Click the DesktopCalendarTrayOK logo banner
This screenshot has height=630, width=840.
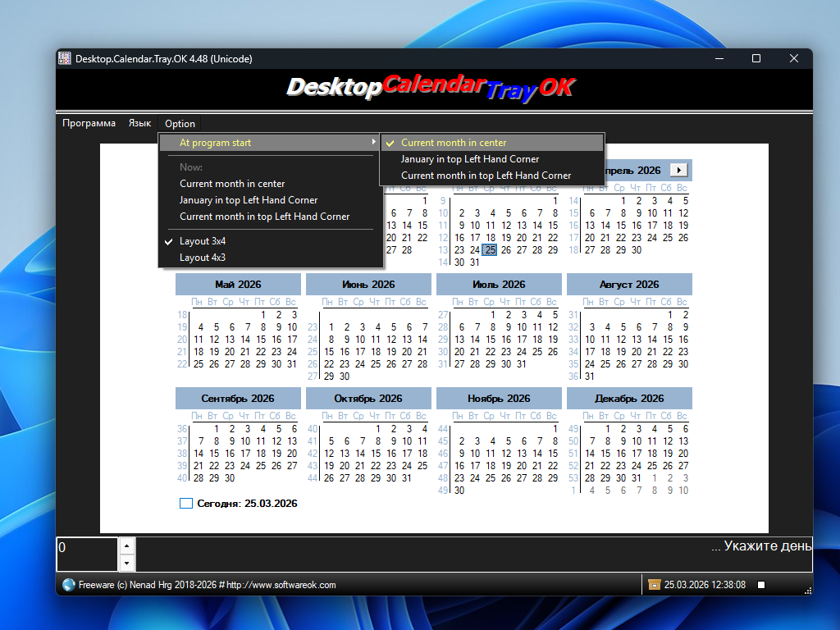tap(431, 89)
